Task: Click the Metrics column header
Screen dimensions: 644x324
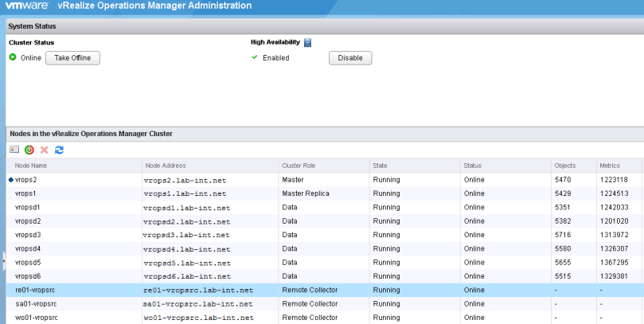Action: coord(610,166)
